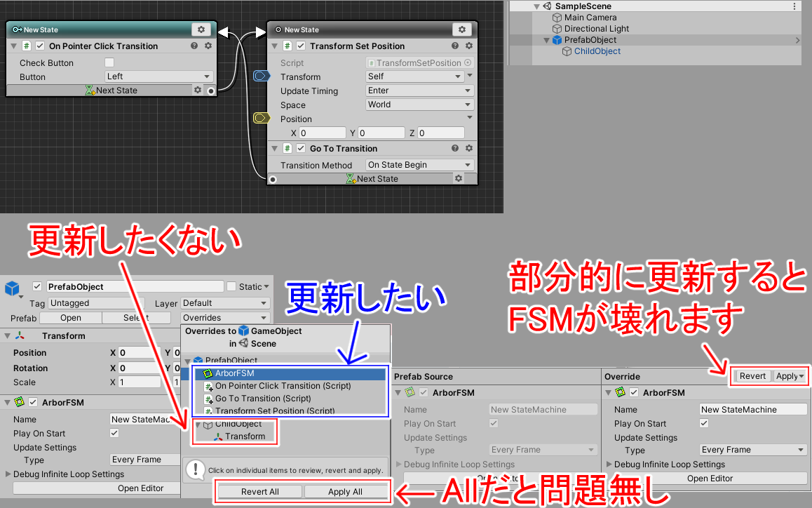Image resolution: width=812 pixels, height=508 pixels.
Task: Select ChildObject in the hierarchy
Action: [x=597, y=51]
